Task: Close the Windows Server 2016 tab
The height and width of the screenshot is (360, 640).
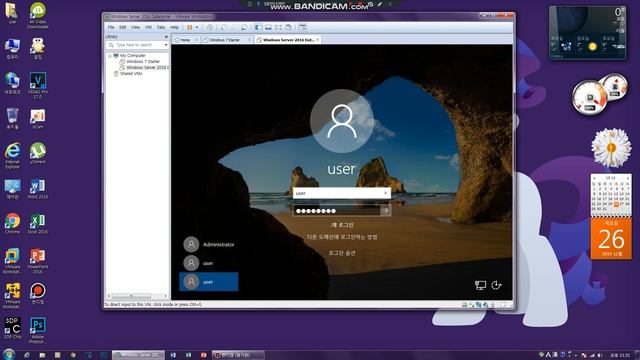Action: click(318, 40)
